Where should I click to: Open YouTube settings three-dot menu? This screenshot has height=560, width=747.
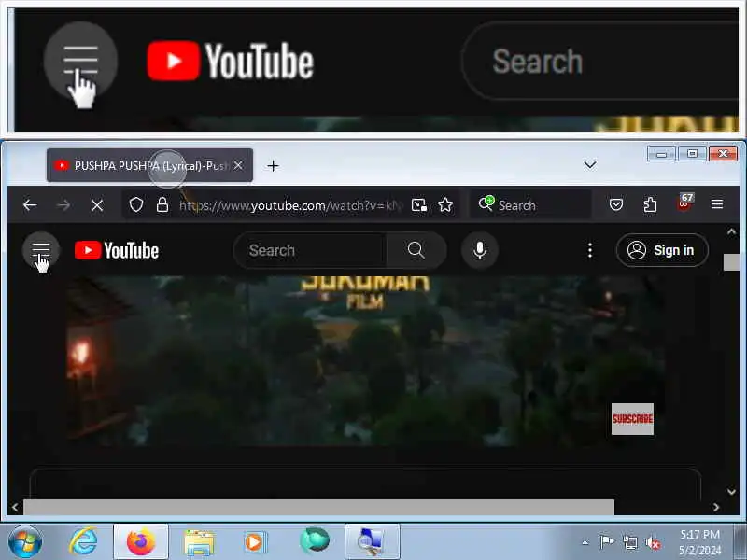[590, 250]
